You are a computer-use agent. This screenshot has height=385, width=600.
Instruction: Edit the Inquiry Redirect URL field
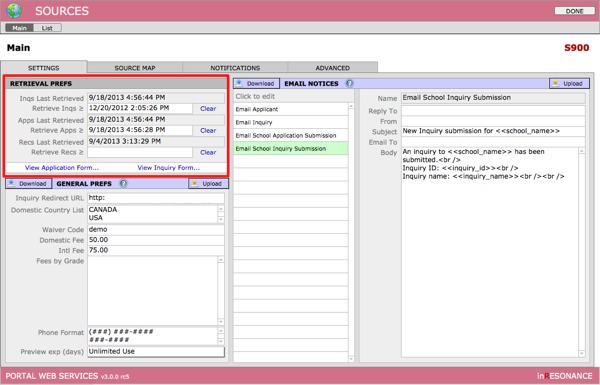[156, 198]
